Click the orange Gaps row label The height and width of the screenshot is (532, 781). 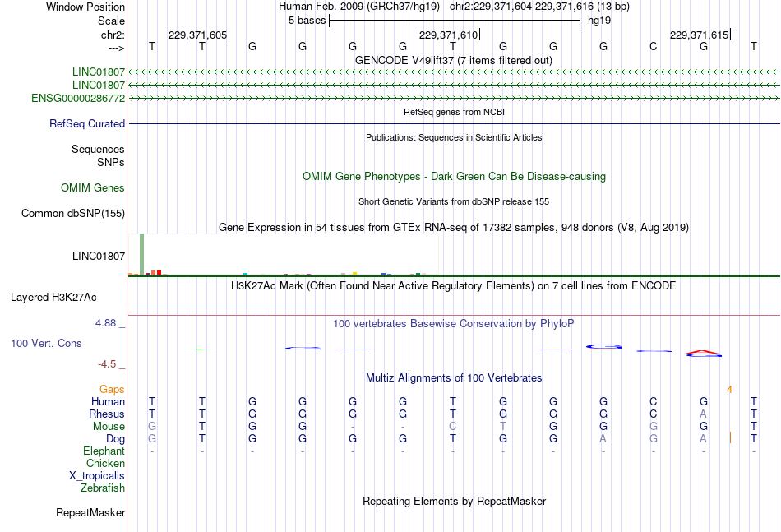click(x=112, y=389)
